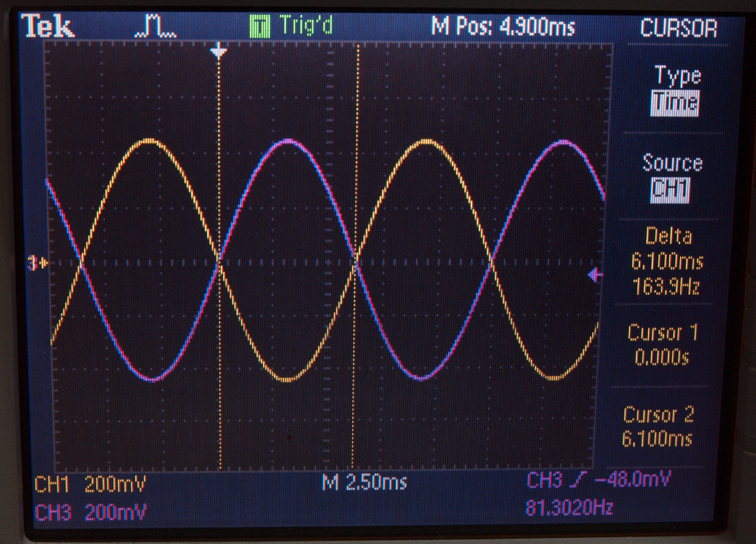
Task: Click the channel 3 ground reference marker
Action: pos(38,264)
